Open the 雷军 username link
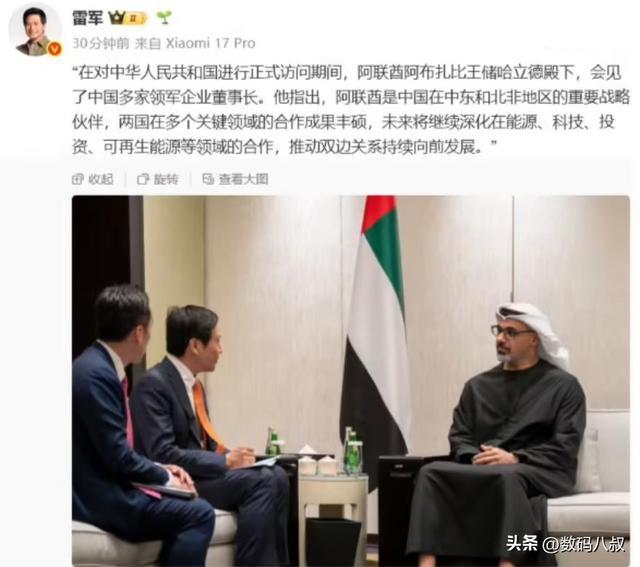This screenshot has width=640, height=567. pos(87,18)
